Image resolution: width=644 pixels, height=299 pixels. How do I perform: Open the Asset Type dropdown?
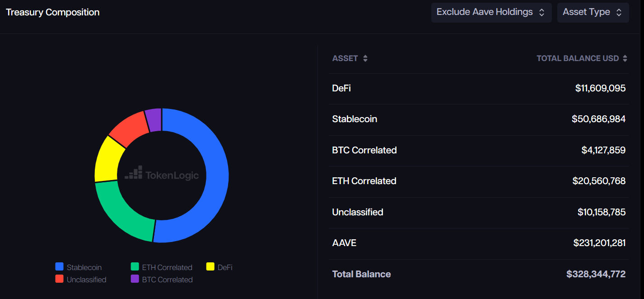pyautogui.click(x=586, y=12)
